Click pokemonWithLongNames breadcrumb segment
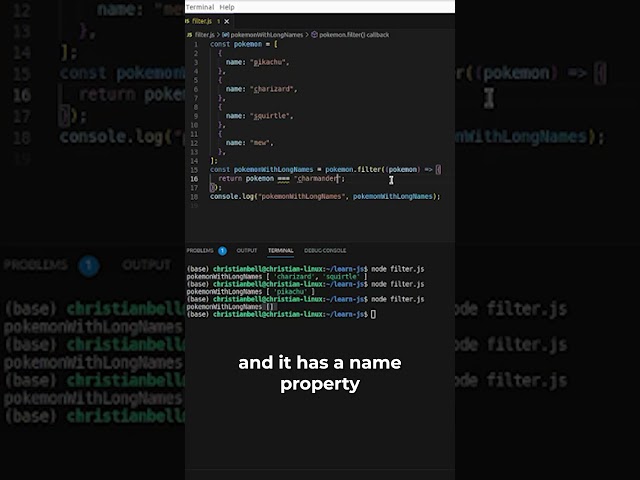This screenshot has width=640, height=480. (266, 35)
